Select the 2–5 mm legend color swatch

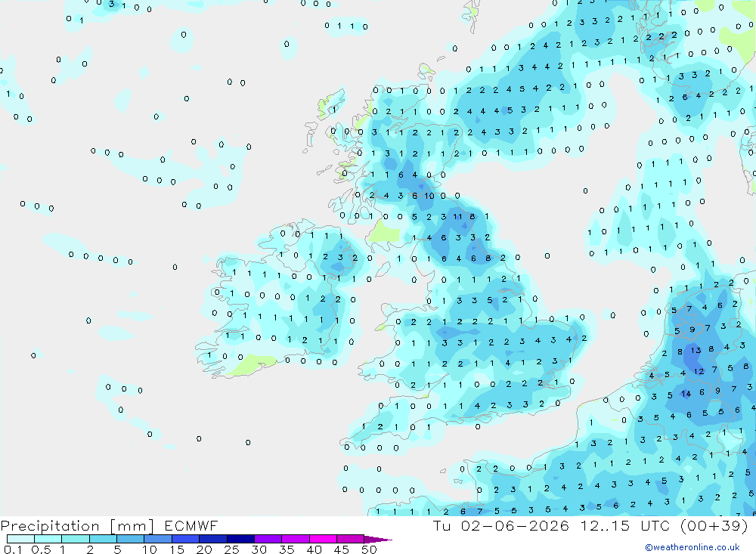pos(103,539)
